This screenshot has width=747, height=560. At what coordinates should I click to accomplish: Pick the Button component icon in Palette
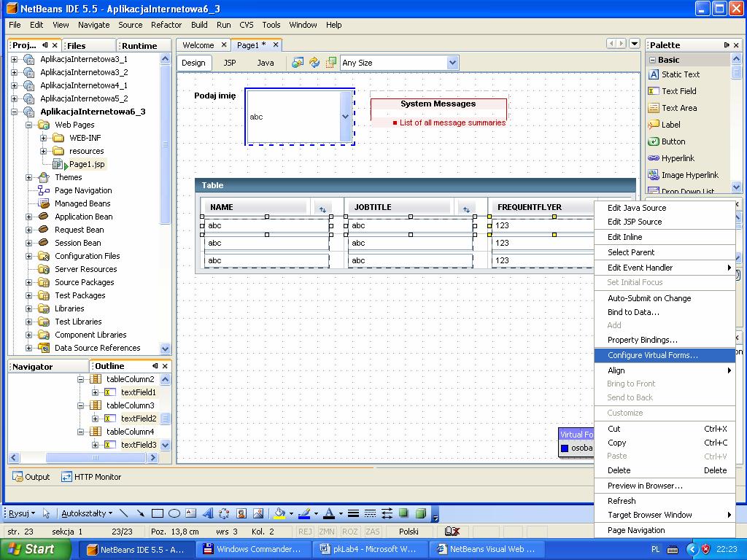654,141
